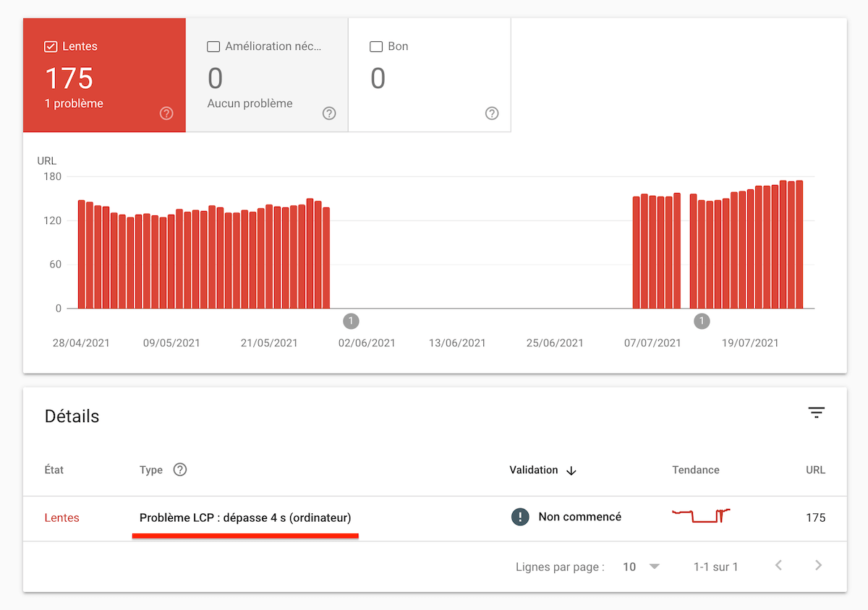Expand the marker labeled 1 near 07/07/2021
The image size is (868, 610).
702,321
